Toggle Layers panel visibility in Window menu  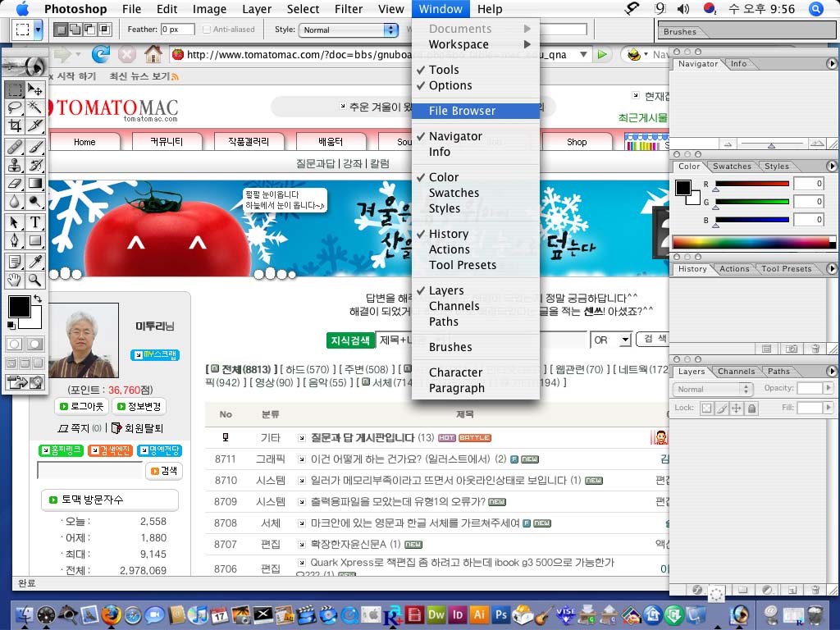click(446, 290)
